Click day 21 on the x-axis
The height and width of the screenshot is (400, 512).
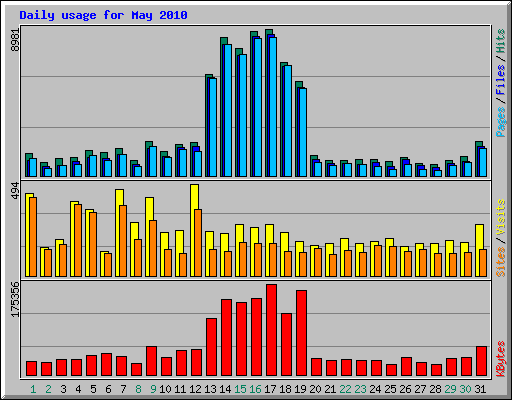330,389
